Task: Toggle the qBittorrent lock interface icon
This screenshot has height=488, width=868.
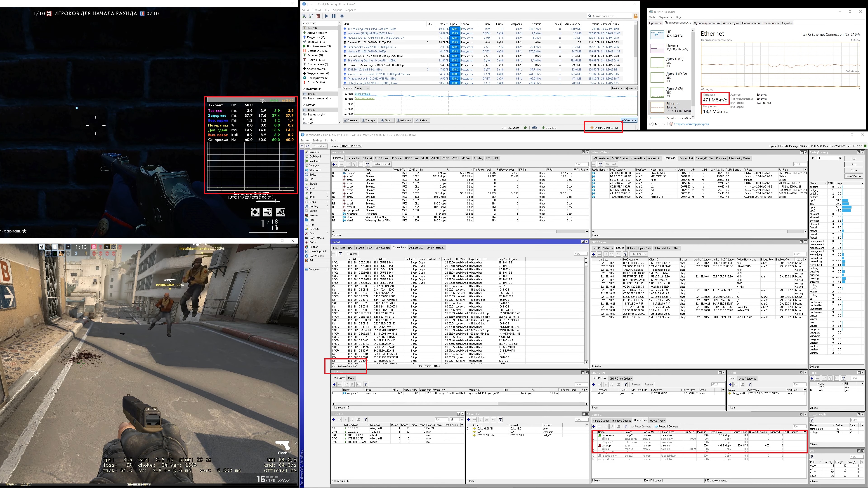Action: tap(635, 16)
